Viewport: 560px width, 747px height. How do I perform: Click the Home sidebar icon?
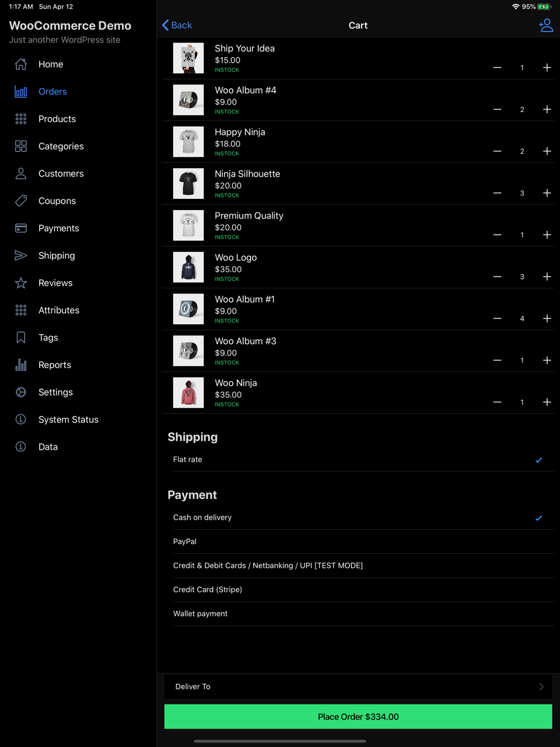21,64
